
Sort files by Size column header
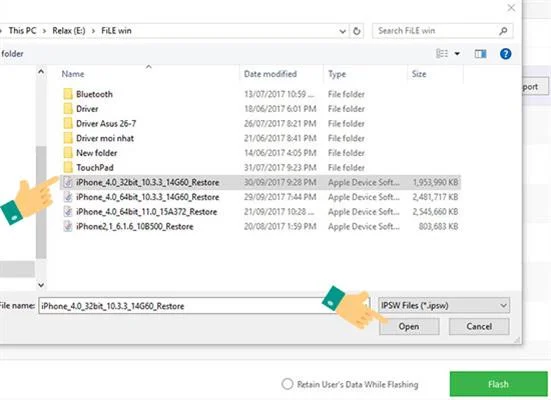click(x=419, y=74)
